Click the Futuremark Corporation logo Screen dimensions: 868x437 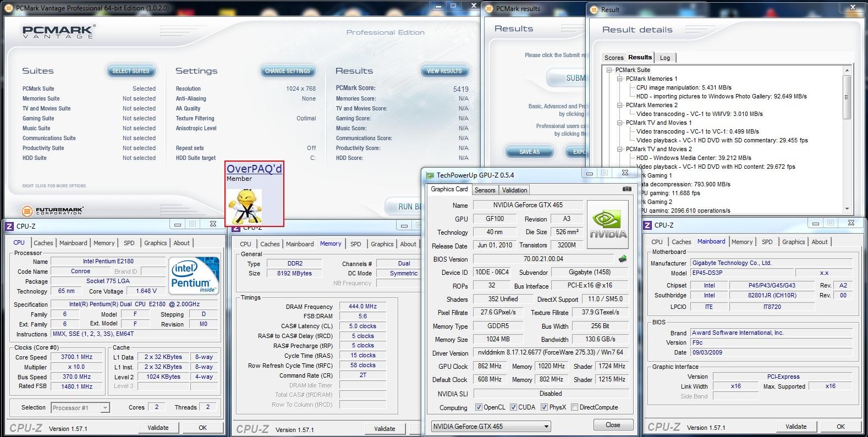pyautogui.click(x=53, y=211)
